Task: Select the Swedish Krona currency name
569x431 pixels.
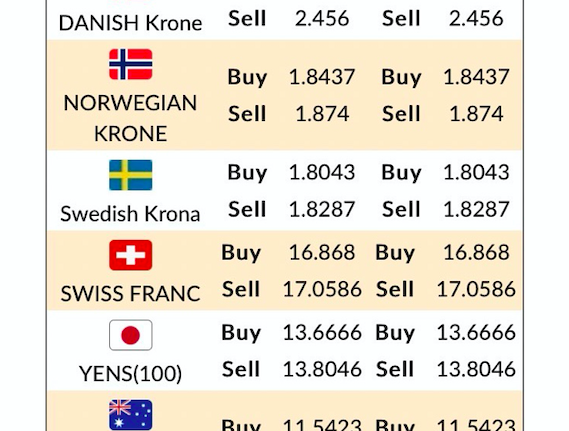Action: [x=130, y=214]
